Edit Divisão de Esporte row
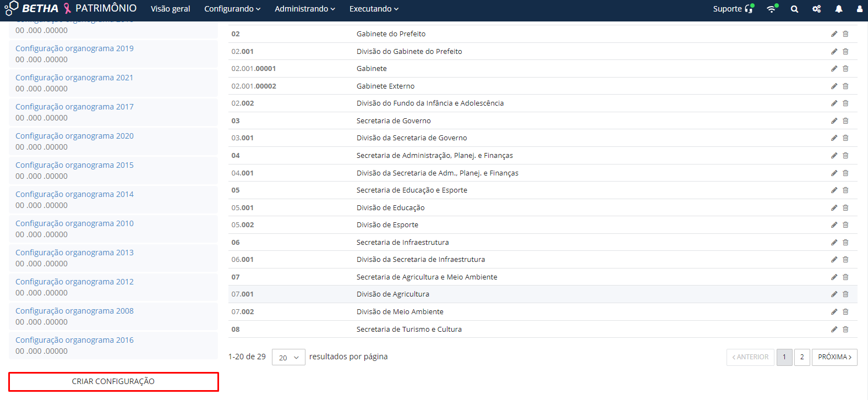The height and width of the screenshot is (400, 868). (834, 225)
